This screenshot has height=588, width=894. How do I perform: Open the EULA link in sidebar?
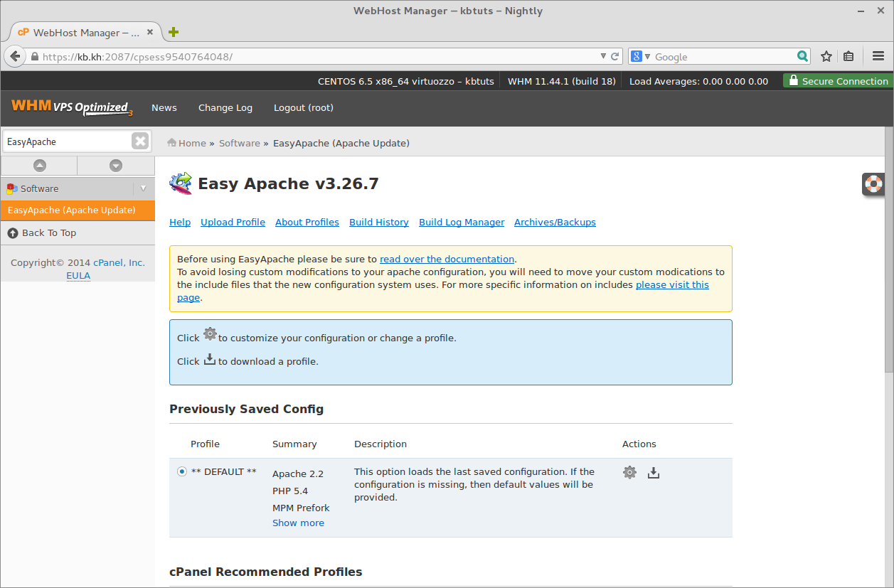pyautogui.click(x=78, y=275)
